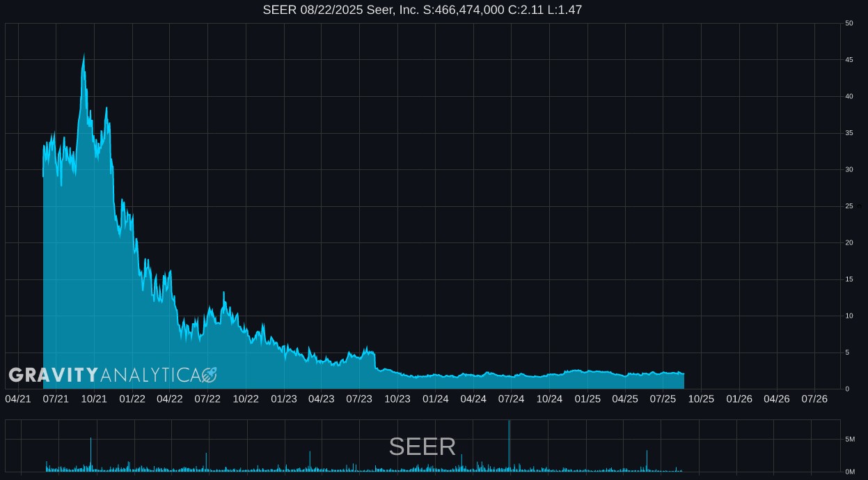Click the 04/26 date label
The image size is (868, 480).
coord(777,398)
